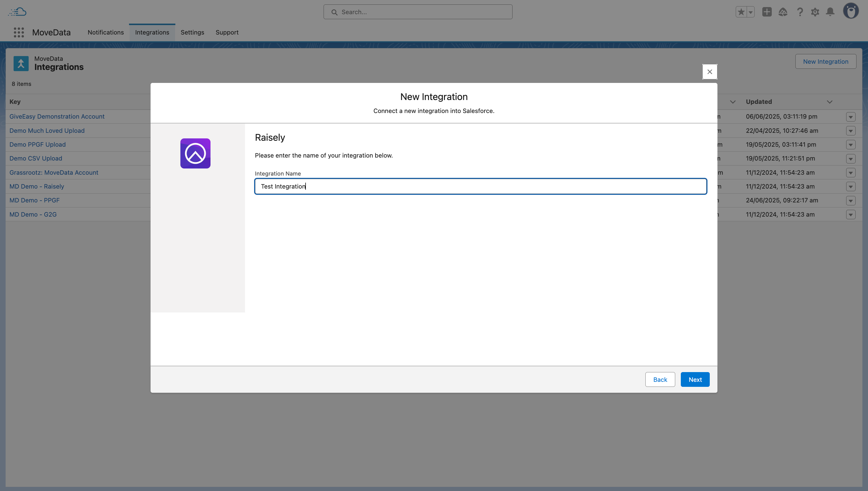Open the App Launcher grid icon
868x491 pixels.
pyautogui.click(x=19, y=32)
